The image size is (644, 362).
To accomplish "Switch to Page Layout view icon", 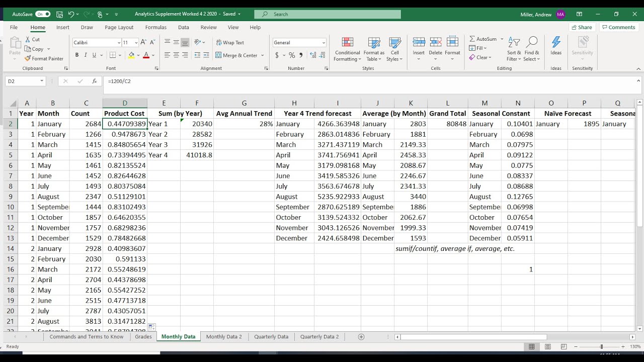I will coord(547,347).
